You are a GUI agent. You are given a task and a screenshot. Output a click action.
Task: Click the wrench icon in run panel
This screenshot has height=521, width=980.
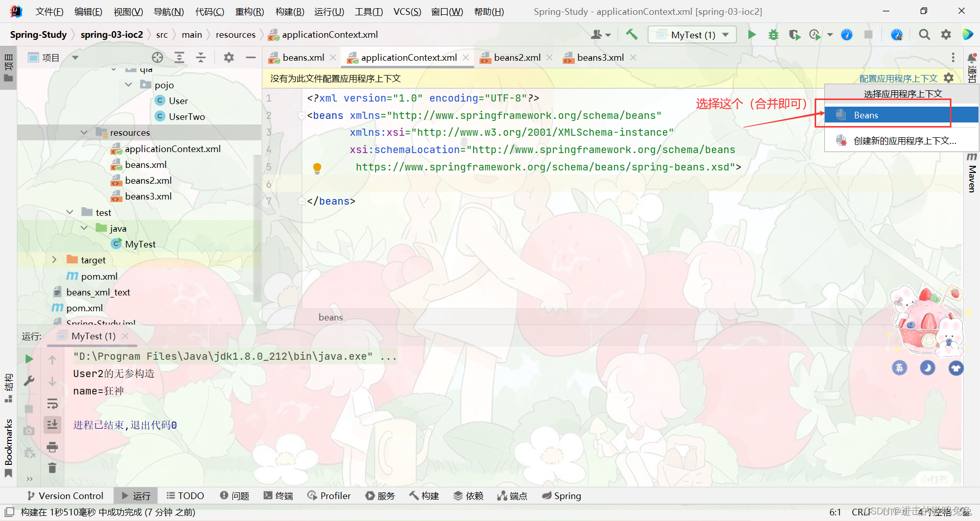click(29, 381)
